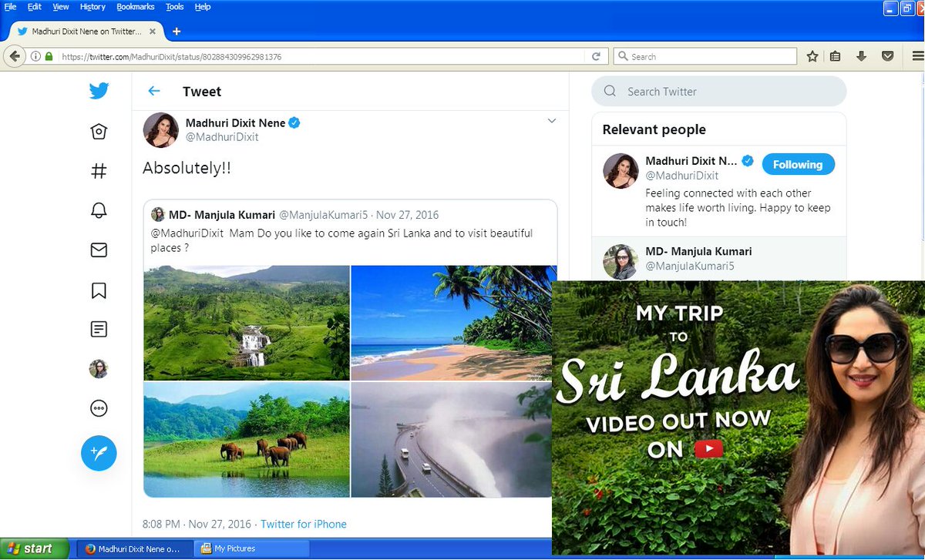Click the browser Search box

(x=705, y=56)
